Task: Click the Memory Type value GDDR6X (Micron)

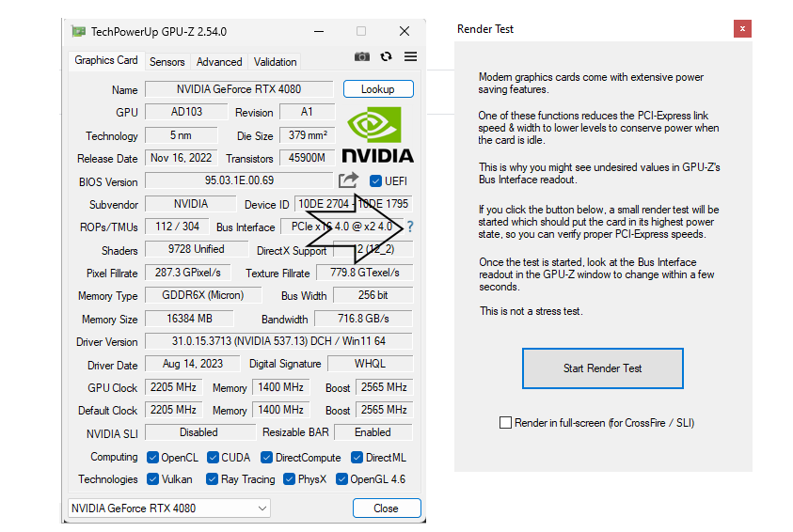Action: tap(203, 295)
